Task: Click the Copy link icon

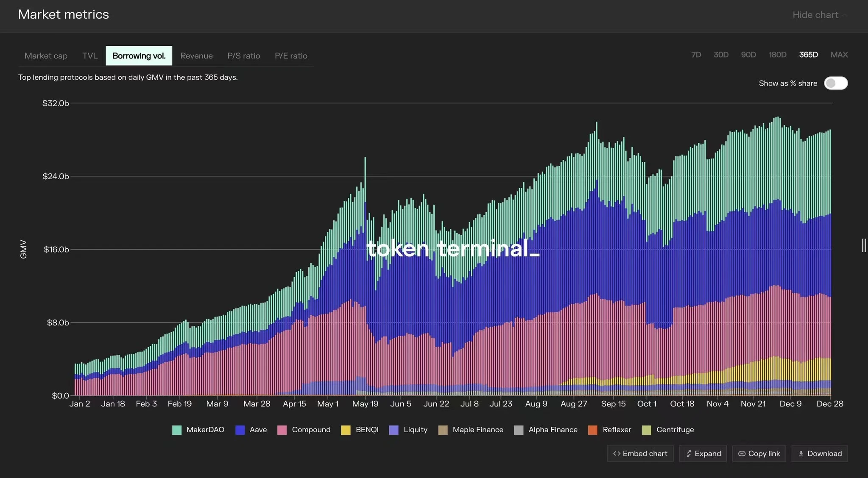Action: (741, 453)
